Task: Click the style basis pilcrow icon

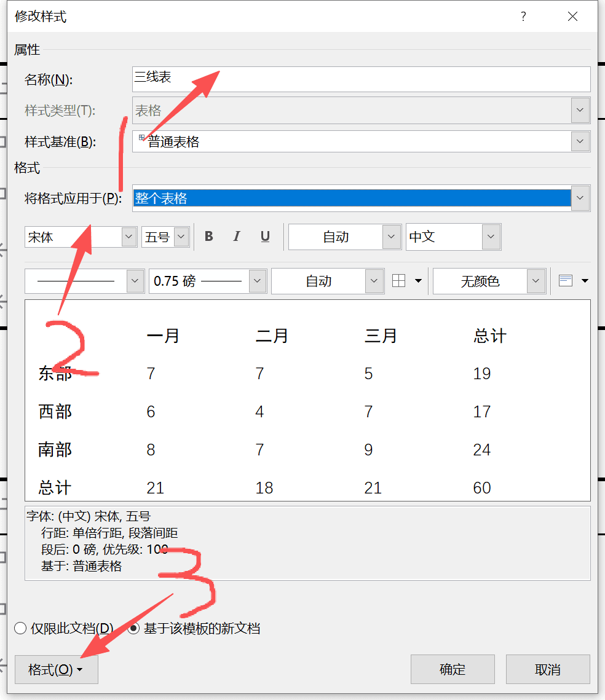Action: click(142, 136)
